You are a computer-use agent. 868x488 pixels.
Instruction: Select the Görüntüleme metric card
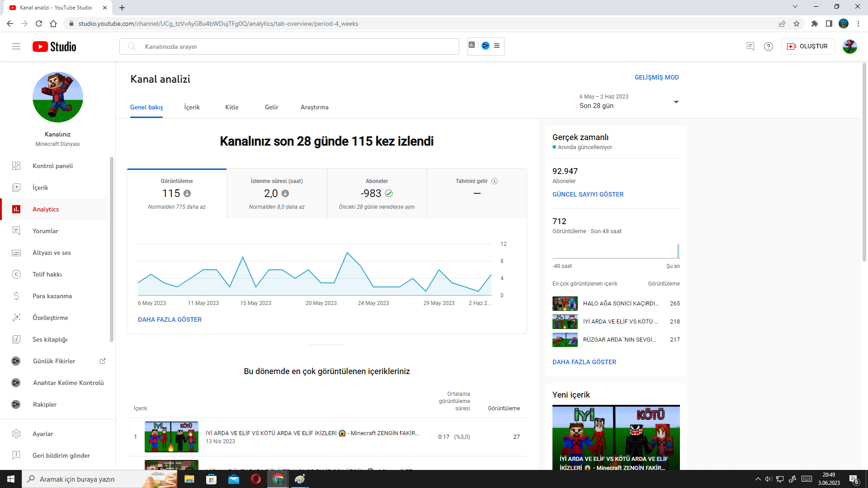(177, 194)
